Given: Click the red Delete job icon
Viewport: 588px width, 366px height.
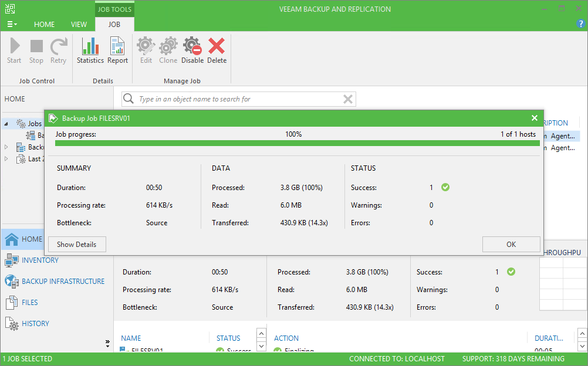Looking at the screenshot, I should pos(217,46).
